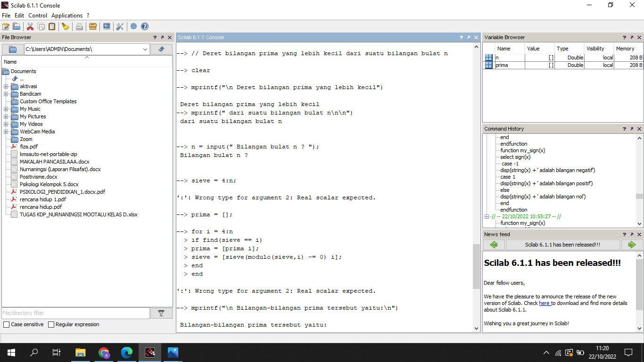Undock the File Browser panel
The image size is (644, 362).
162,37
